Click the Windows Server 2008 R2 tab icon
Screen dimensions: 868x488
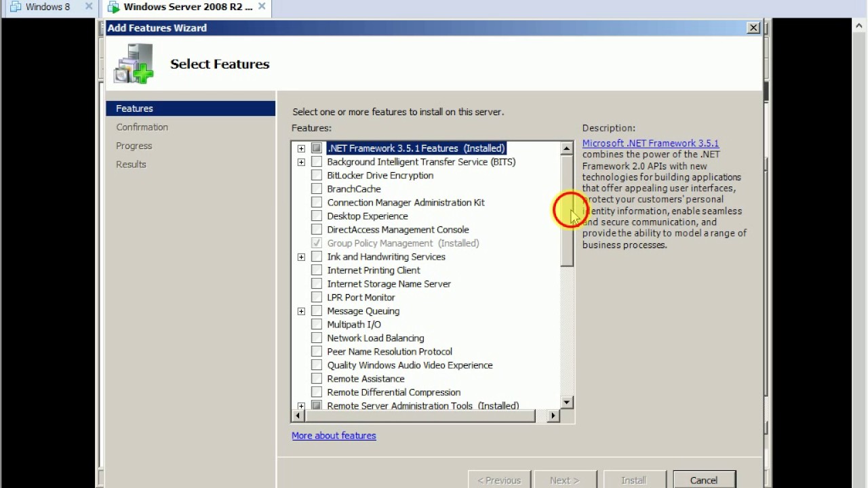[x=113, y=7]
